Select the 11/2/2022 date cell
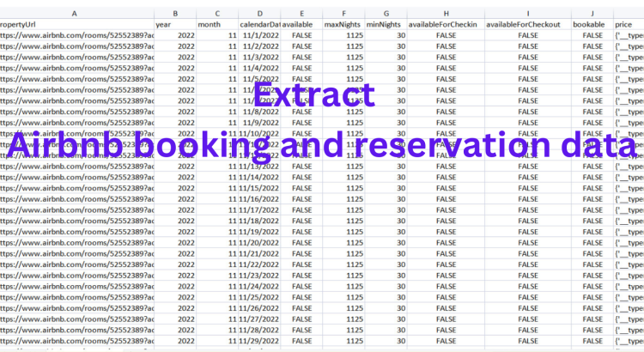644x352 pixels. click(259, 46)
